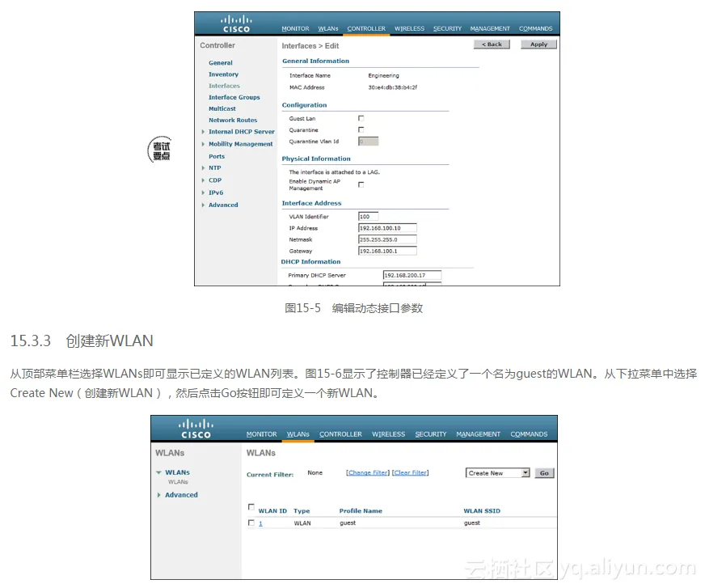The height and width of the screenshot is (588, 705).
Task: Click the Quarantine Vlan Id field
Action: [368, 142]
